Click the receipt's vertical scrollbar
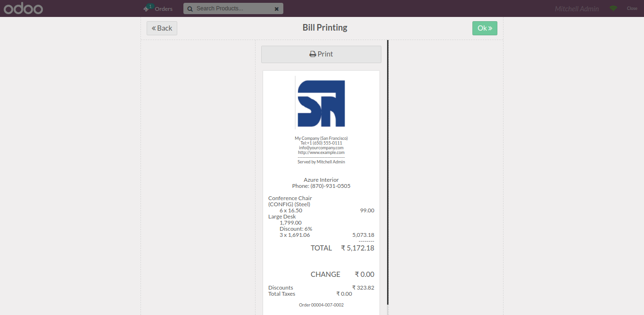 [388, 172]
